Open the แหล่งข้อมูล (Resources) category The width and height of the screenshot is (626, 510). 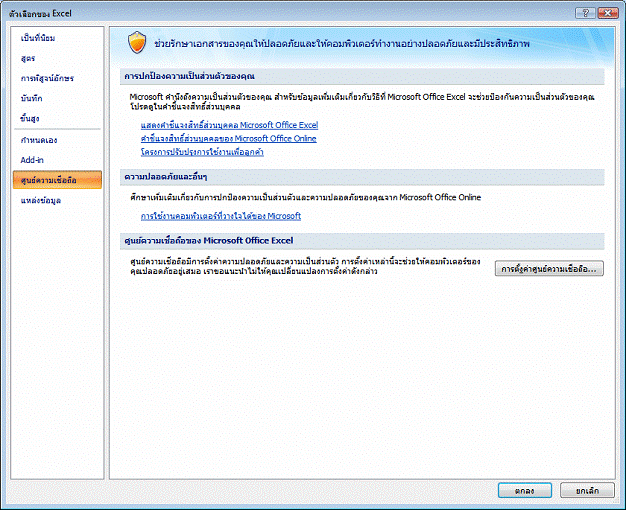tap(41, 200)
